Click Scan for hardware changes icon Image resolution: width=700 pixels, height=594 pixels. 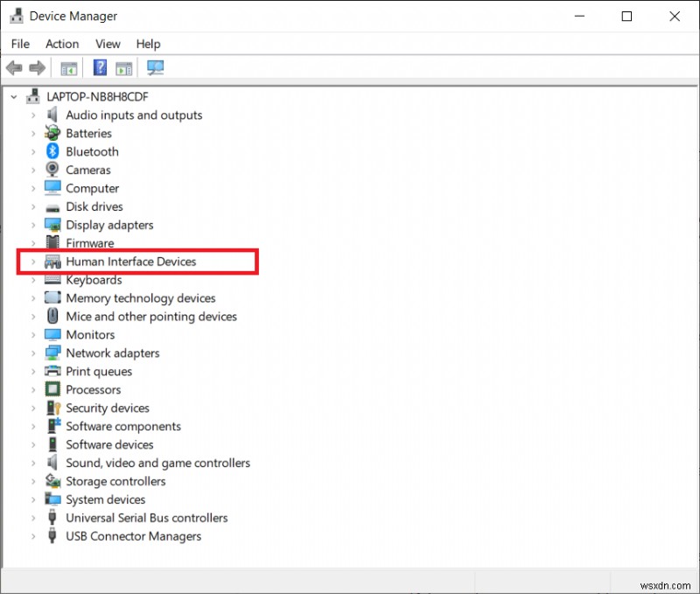click(x=156, y=68)
